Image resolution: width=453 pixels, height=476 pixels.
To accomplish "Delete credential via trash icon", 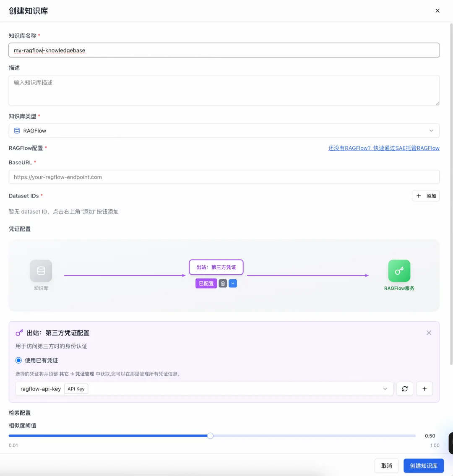I will 223,283.
